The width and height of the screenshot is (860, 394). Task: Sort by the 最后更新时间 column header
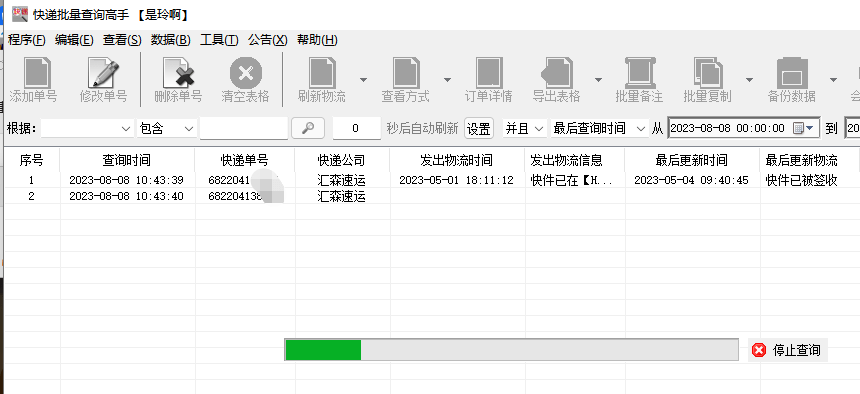(692, 160)
